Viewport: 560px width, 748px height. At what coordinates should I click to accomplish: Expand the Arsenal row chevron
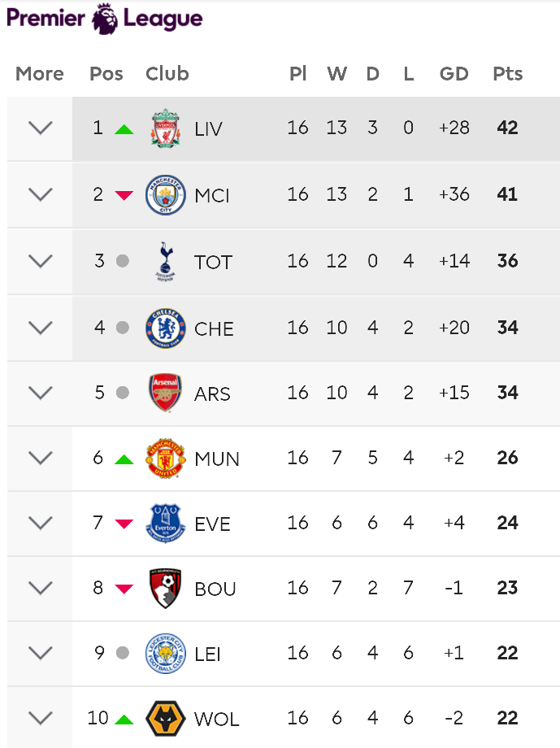tap(41, 393)
